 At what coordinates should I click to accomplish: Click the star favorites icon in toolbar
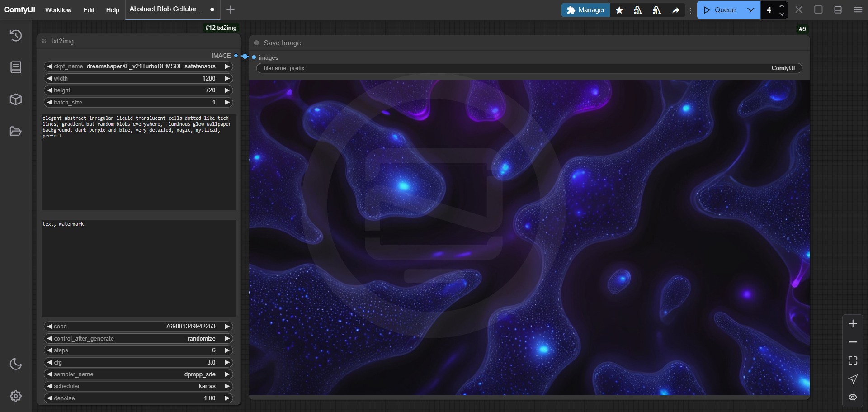(619, 10)
